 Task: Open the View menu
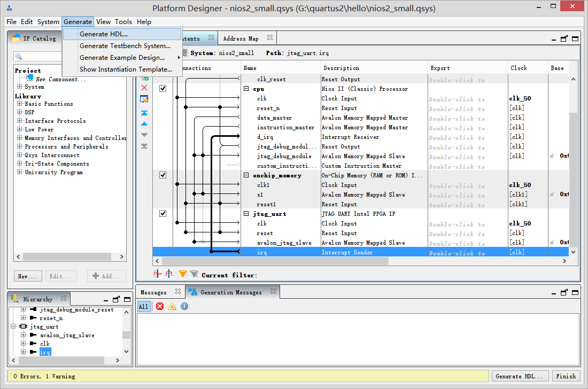pyautogui.click(x=104, y=22)
